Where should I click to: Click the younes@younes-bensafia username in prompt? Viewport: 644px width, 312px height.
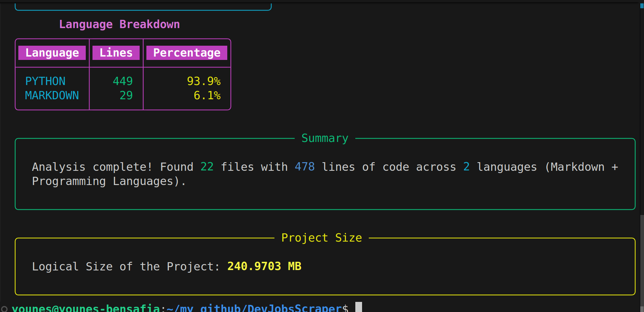(x=86, y=308)
